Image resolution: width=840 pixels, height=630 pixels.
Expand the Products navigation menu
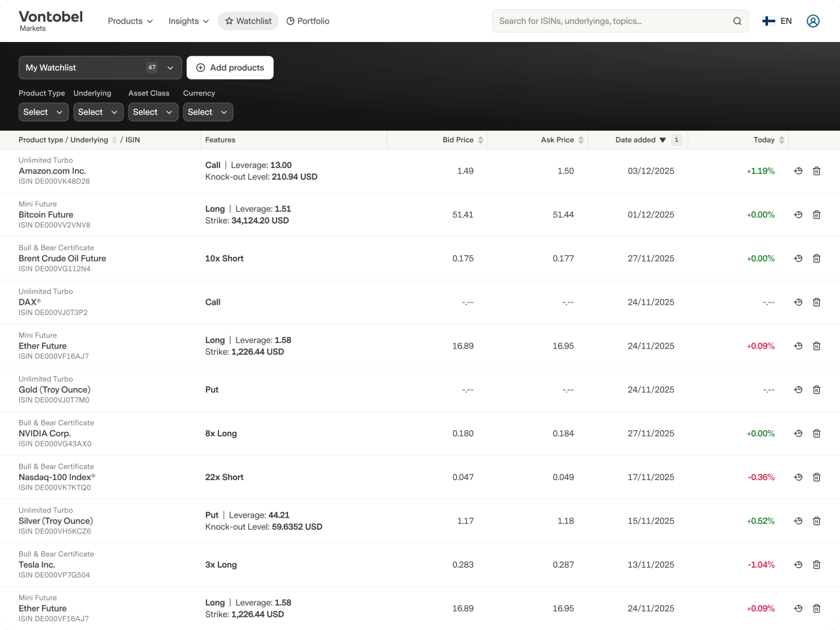(130, 21)
